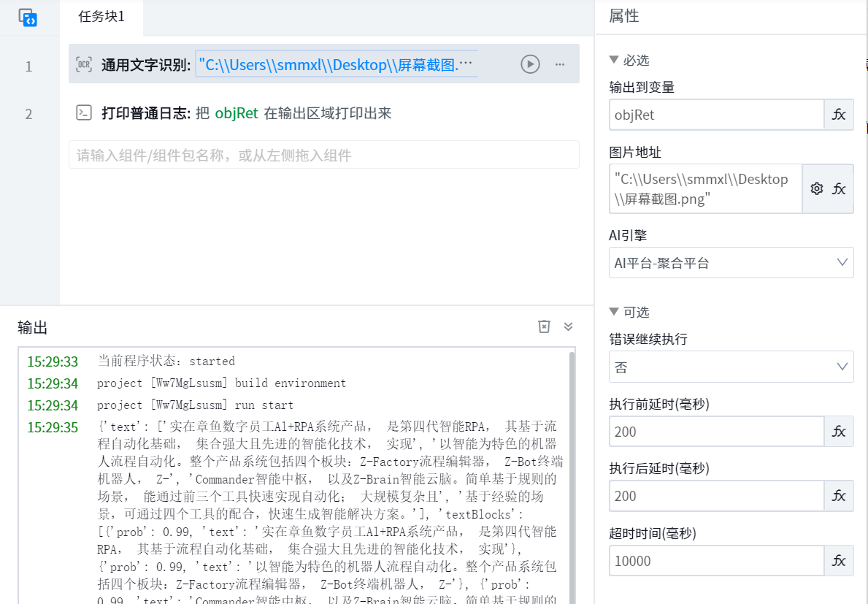Viewport: 868px width, 604px height.
Task: Run the OCR text recognition step
Action: 530,64
